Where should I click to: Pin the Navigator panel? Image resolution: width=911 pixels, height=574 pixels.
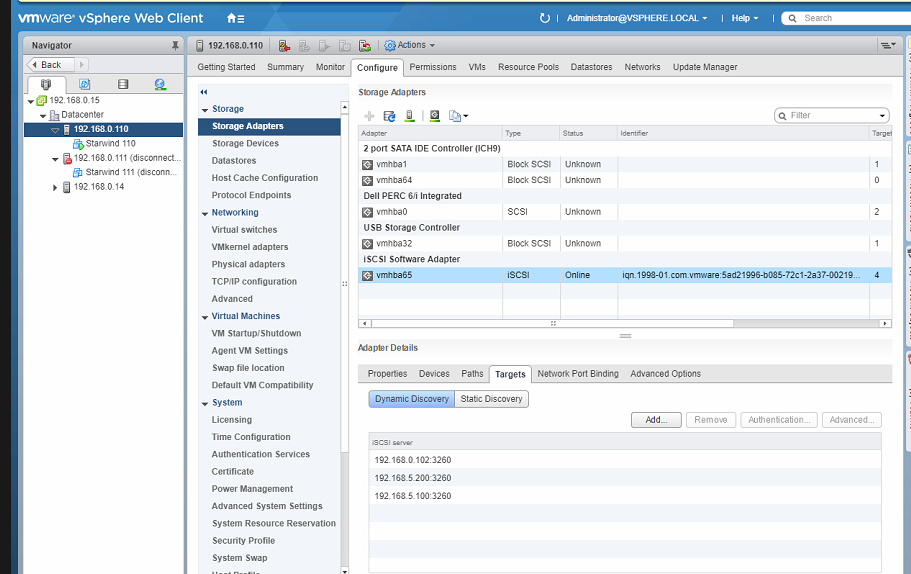pos(175,45)
